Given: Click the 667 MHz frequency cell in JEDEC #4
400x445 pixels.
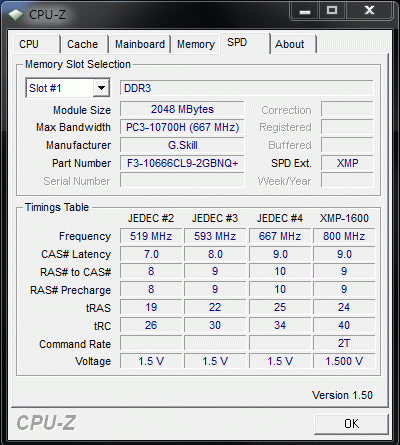Looking at the screenshot, I should pyautogui.click(x=280, y=236).
